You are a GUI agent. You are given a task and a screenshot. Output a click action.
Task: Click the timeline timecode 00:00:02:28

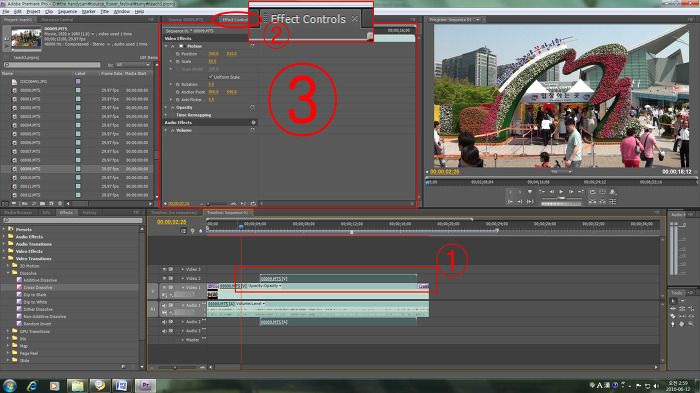(x=171, y=222)
